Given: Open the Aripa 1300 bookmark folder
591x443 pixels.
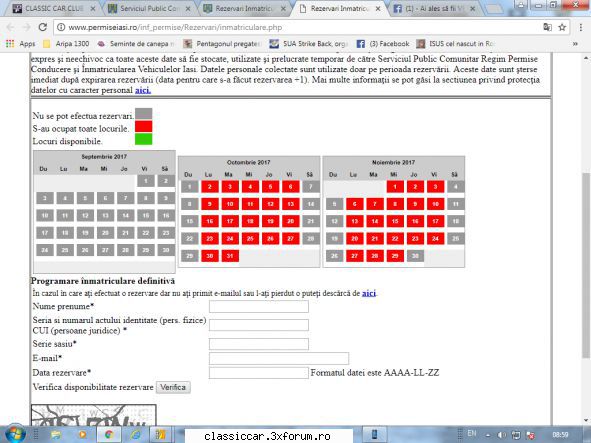Looking at the screenshot, I should [66, 44].
